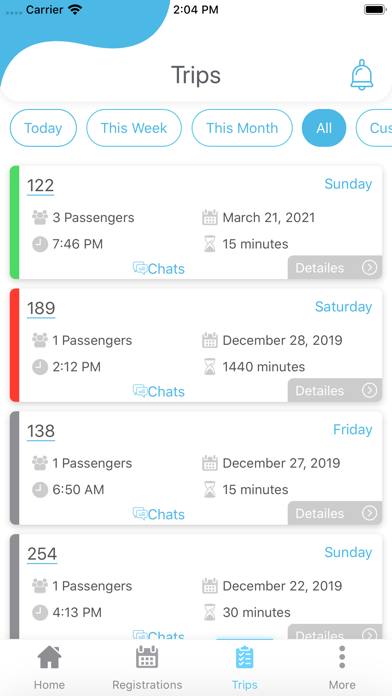The height and width of the screenshot is (696, 392).
Task: Open Registrations calendar icon in bottom bar
Action: pyautogui.click(x=147, y=657)
